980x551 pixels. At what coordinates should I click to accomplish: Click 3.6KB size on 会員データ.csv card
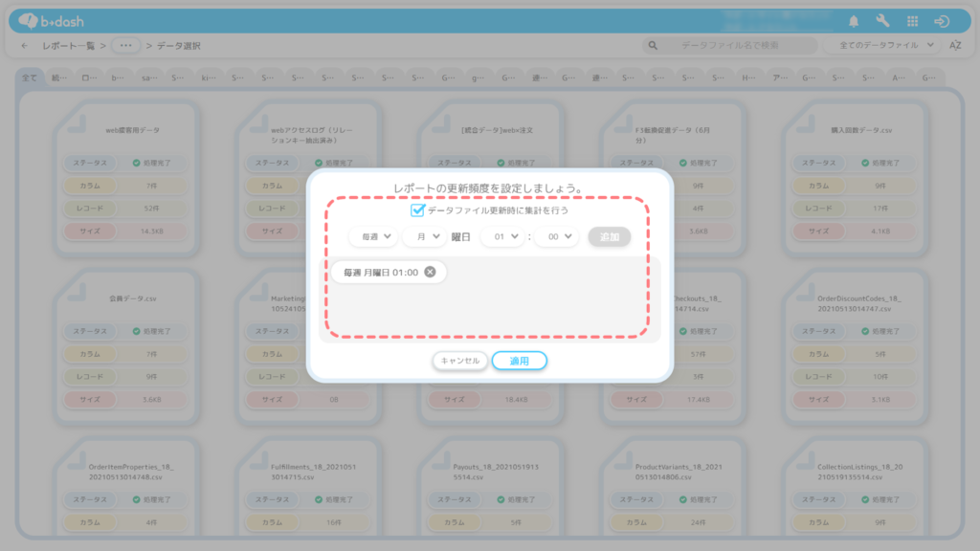[x=152, y=399]
